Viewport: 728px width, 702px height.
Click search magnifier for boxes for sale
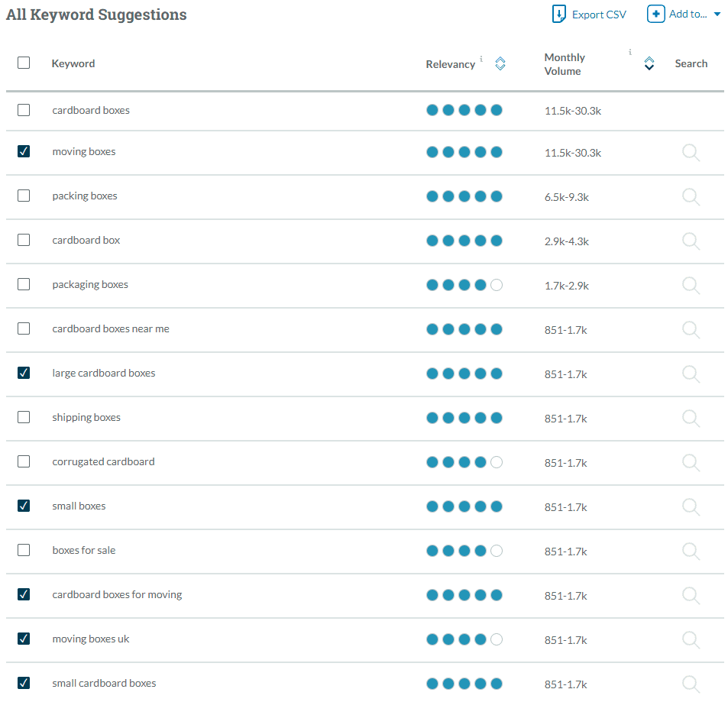(691, 552)
